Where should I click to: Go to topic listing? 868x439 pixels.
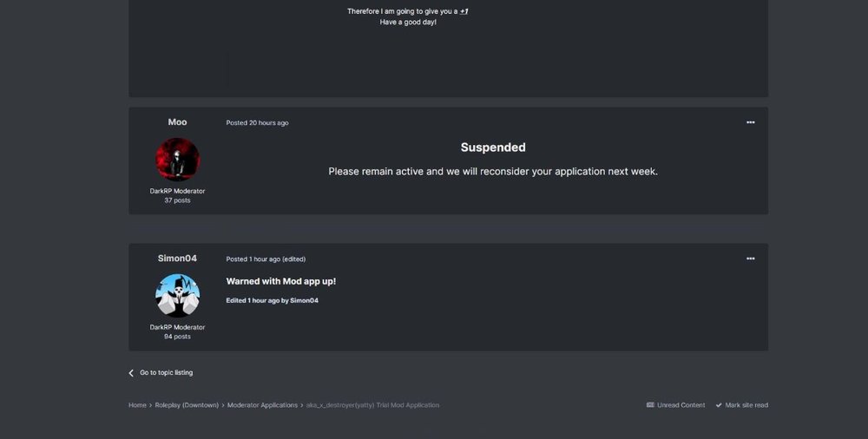tap(166, 373)
